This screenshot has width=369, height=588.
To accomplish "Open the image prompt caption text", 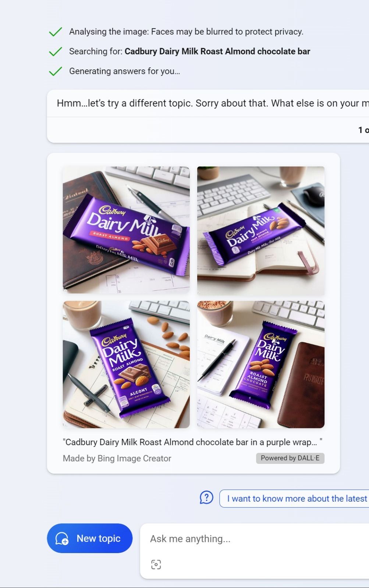I will (x=192, y=442).
